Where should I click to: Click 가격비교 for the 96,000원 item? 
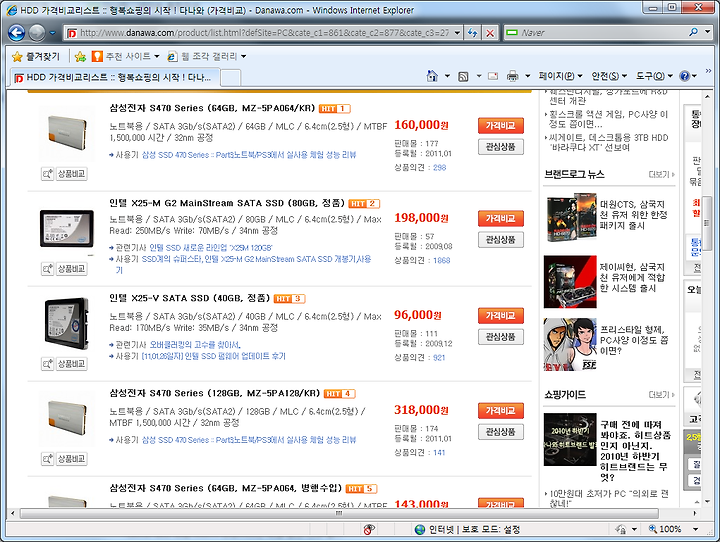tap(501, 316)
